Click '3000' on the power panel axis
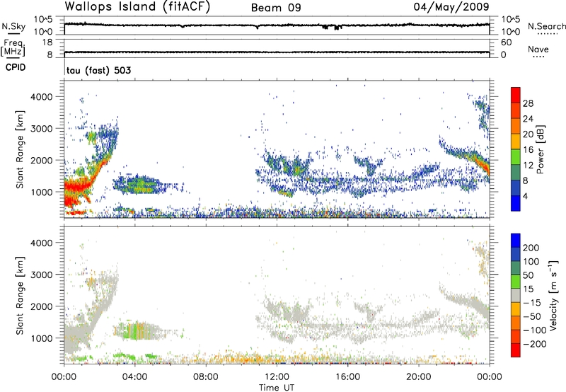The width and height of the screenshot is (566, 392). tap(42, 129)
